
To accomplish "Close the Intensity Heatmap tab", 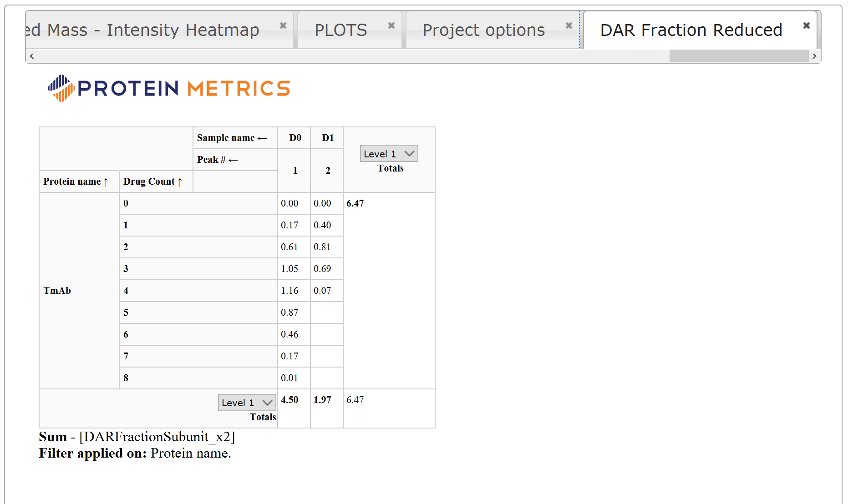I will click(x=283, y=25).
